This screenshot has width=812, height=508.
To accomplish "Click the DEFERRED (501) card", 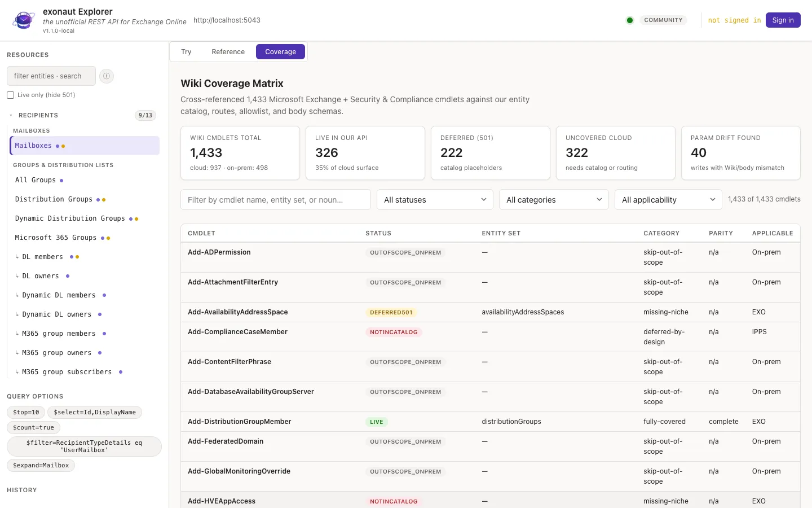I will 491,153.
